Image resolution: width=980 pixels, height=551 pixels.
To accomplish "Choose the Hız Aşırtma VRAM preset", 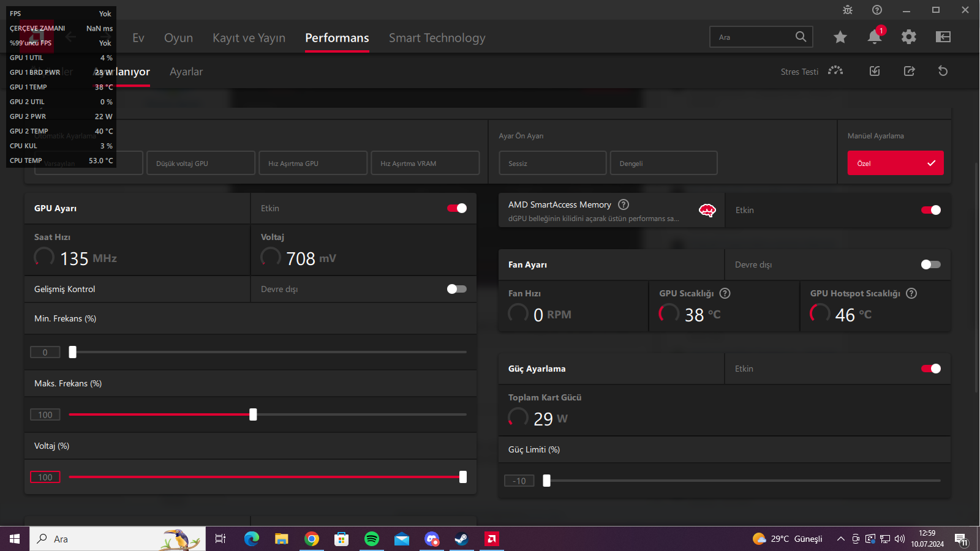I will click(425, 163).
